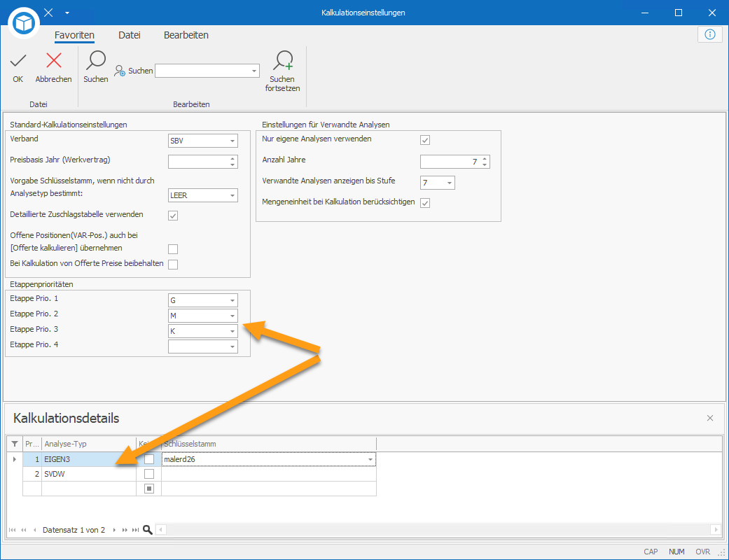Click the Pr... priority column header
The width and height of the screenshot is (729, 560).
click(32, 444)
